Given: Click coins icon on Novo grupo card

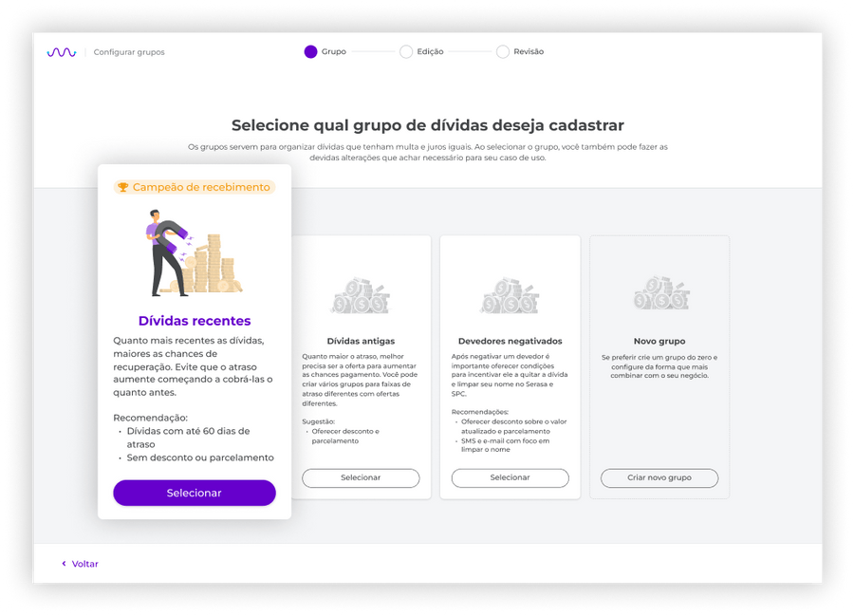Looking at the screenshot, I should coord(661,292).
